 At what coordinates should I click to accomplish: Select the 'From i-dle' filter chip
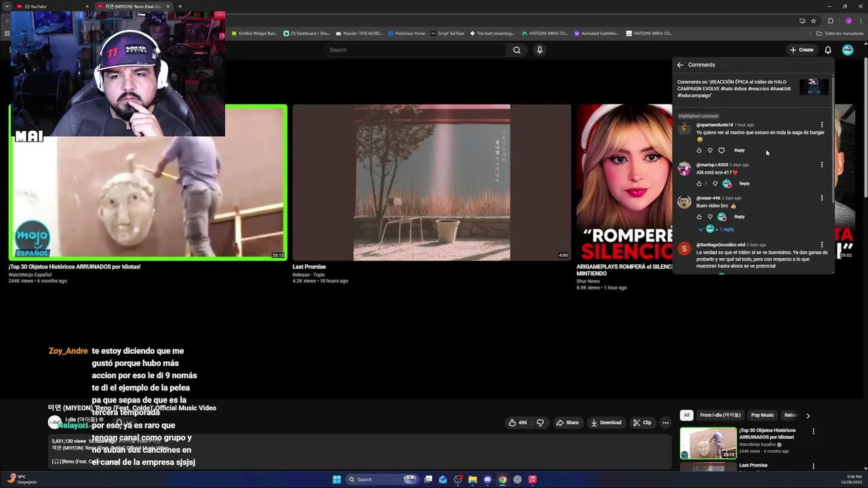720,415
